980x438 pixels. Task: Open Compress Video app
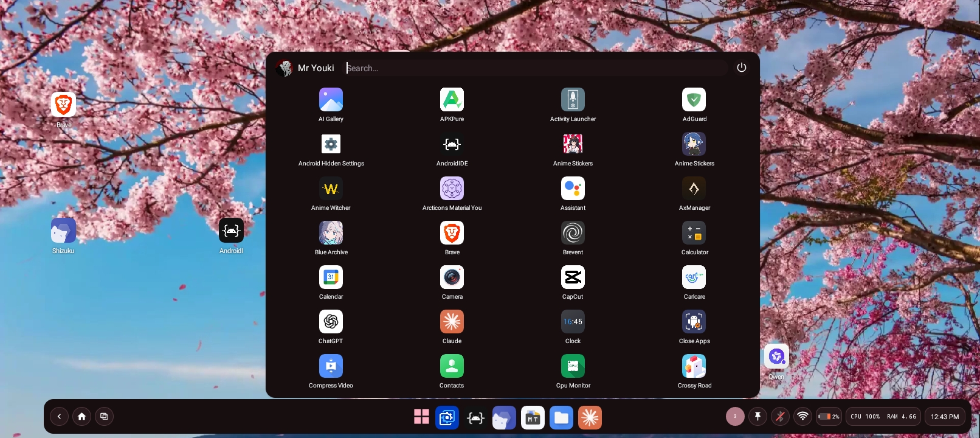331,366
